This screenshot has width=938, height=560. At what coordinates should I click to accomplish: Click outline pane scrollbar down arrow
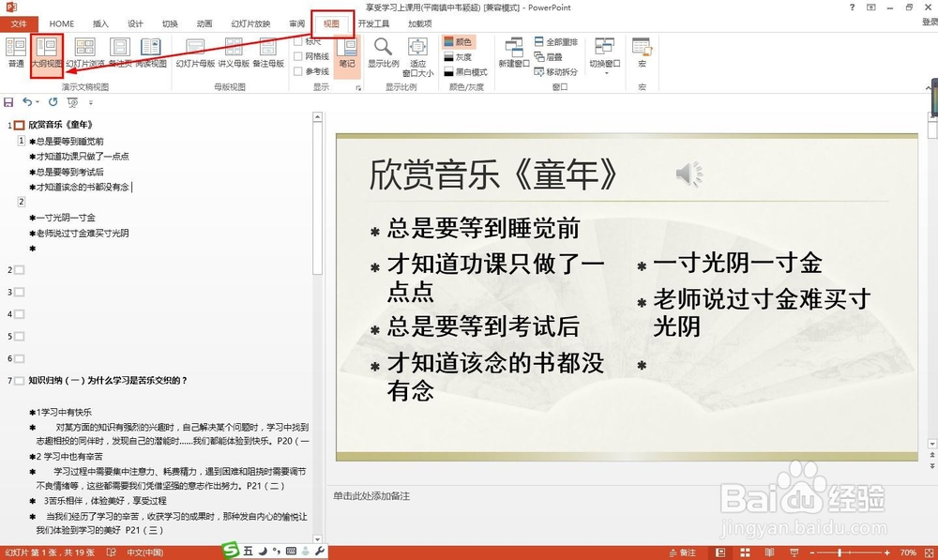pyautogui.click(x=318, y=539)
